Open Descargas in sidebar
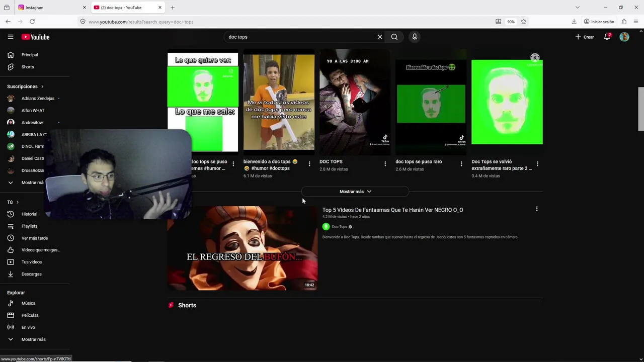Screen dimensions: 644x362 tap(32, 274)
